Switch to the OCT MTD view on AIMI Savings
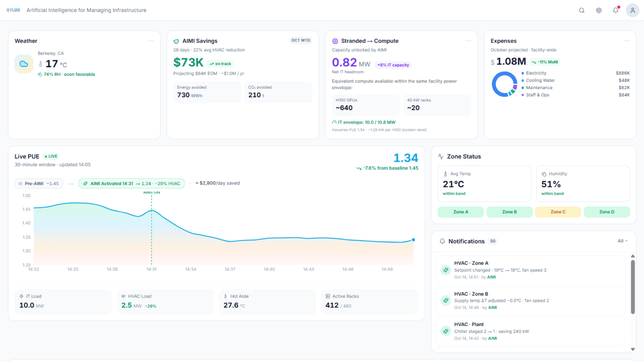 click(x=301, y=40)
